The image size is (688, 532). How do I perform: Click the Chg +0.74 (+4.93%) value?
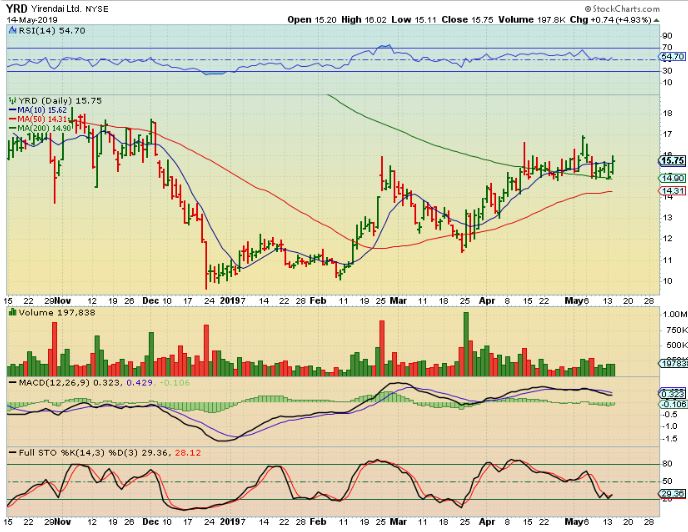point(610,20)
